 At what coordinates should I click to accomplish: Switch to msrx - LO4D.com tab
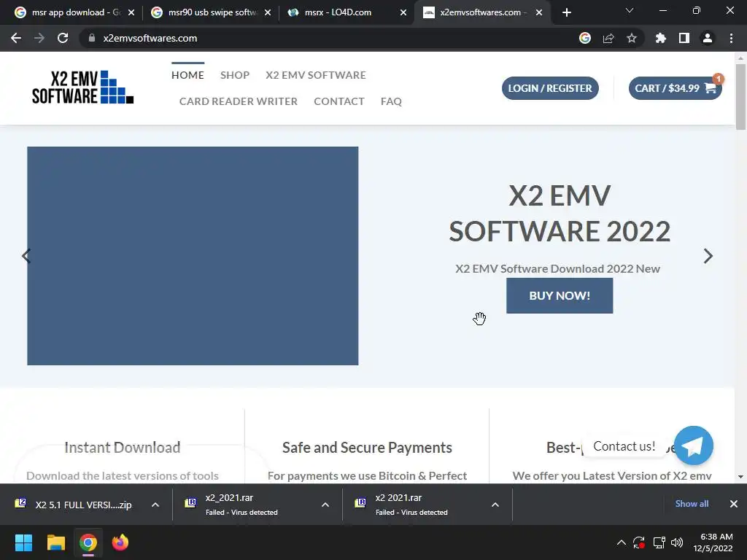pos(347,12)
